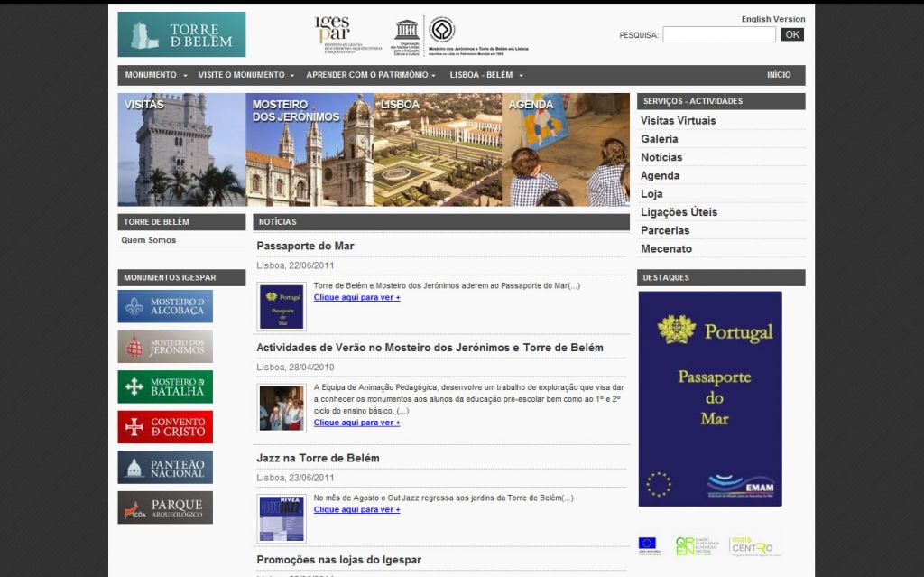The height and width of the screenshot is (577, 924).
Task: Open the Aprender com o Património dropdown
Action: coord(370,75)
